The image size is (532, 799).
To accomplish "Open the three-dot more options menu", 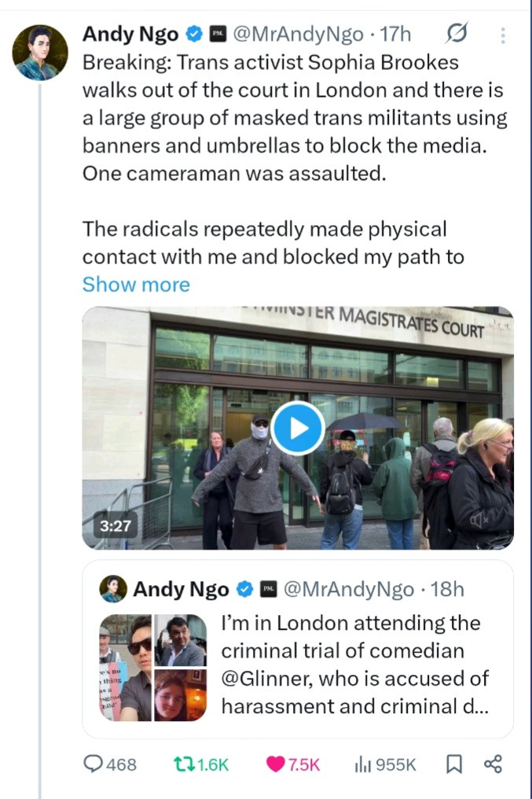I will [503, 35].
